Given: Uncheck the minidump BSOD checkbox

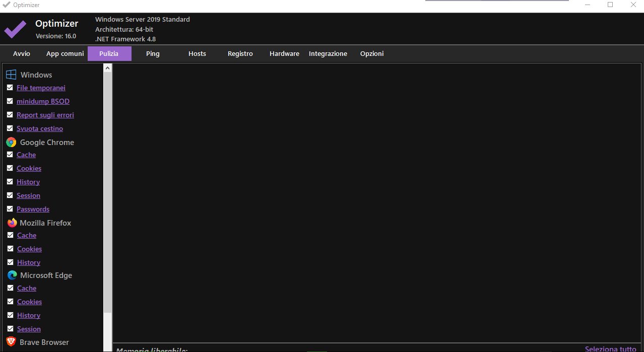Looking at the screenshot, I should [10, 101].
